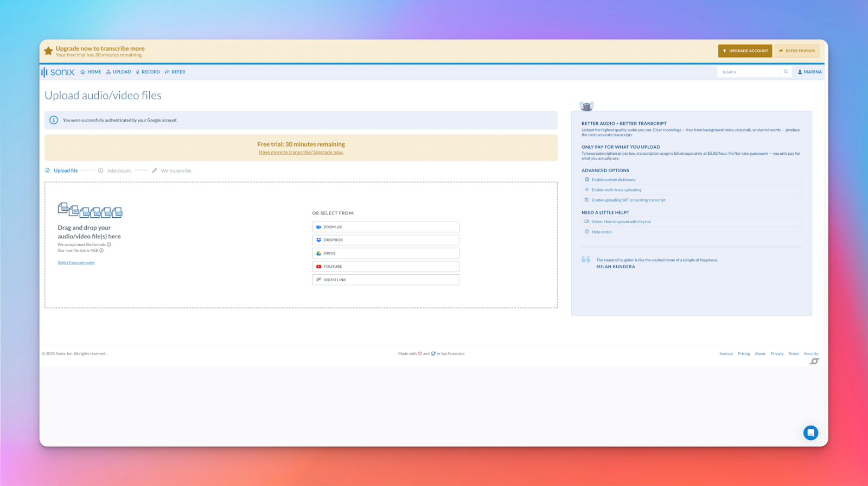Click info icon beside max file size
Viewport: 868px width, 486px height.
coord(101,250)
